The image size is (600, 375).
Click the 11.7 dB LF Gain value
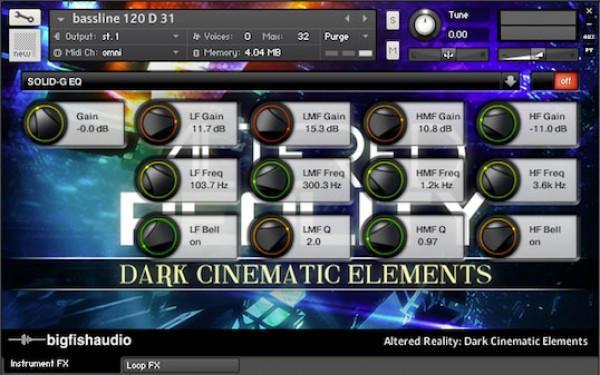208,129
